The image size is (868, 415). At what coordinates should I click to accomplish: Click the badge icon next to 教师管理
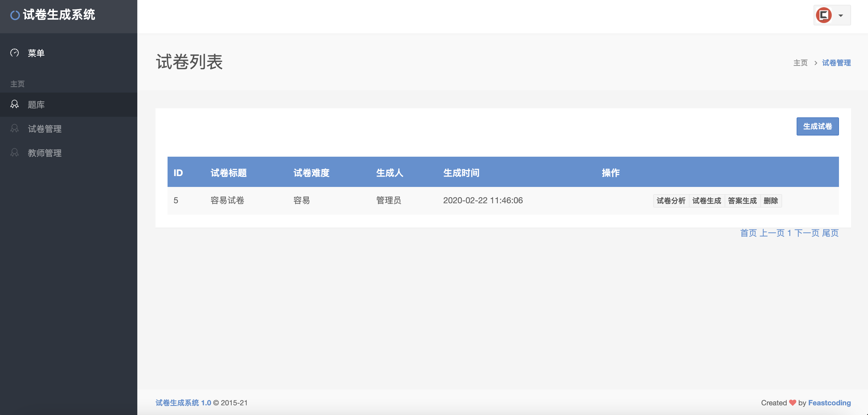[x=15, y=153]
